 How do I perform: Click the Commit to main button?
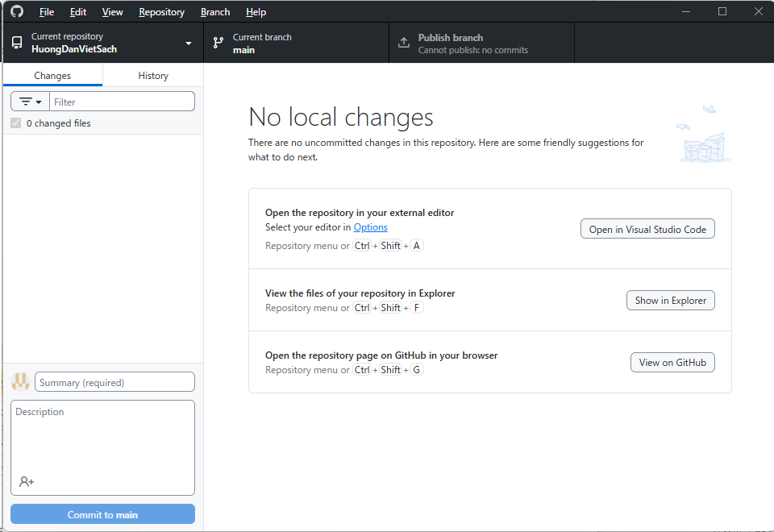pyautogui.click(x=102, y=514)
